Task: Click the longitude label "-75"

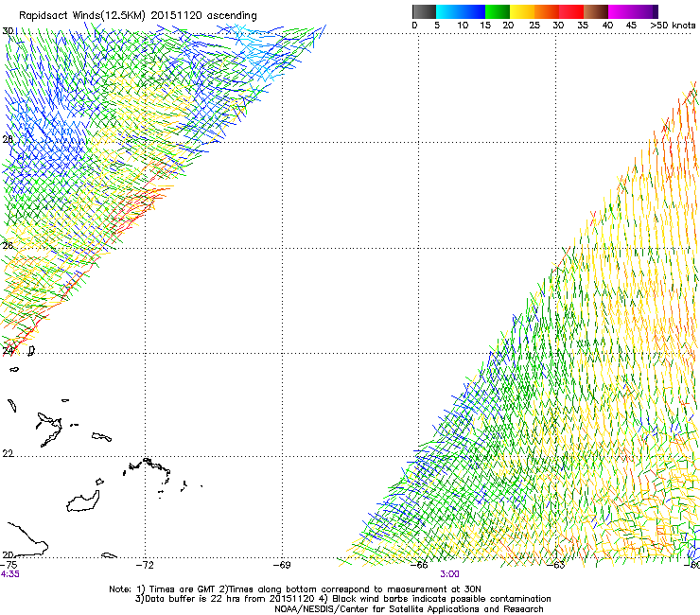Action: [x=9, y=565]
